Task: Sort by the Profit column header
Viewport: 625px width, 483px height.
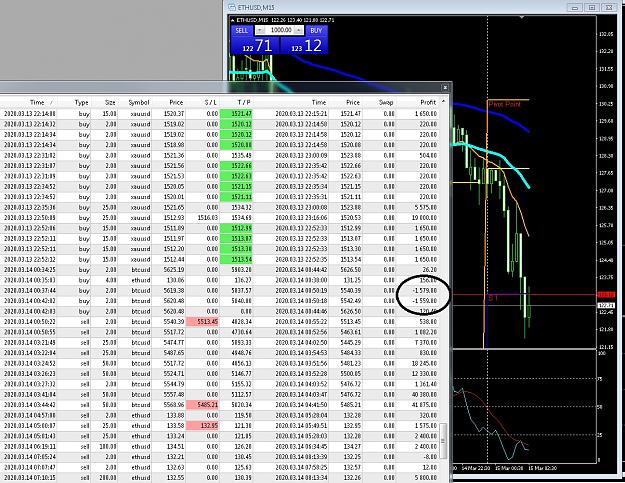Action: [428, 102]
